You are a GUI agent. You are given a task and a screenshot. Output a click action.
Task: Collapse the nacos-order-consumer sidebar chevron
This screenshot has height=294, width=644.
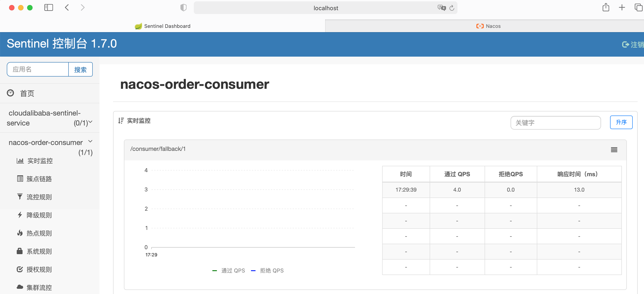pos(90,142)
